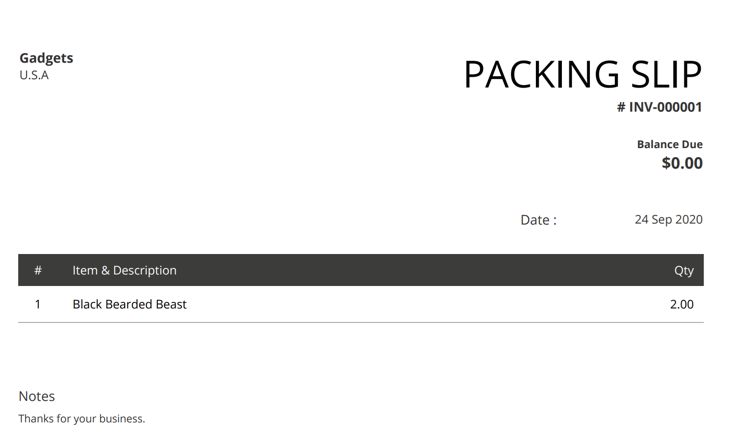The width and height of the screenshot is (736, 433).
Task: Click the Item & Description column header
Action: (124, 270)
